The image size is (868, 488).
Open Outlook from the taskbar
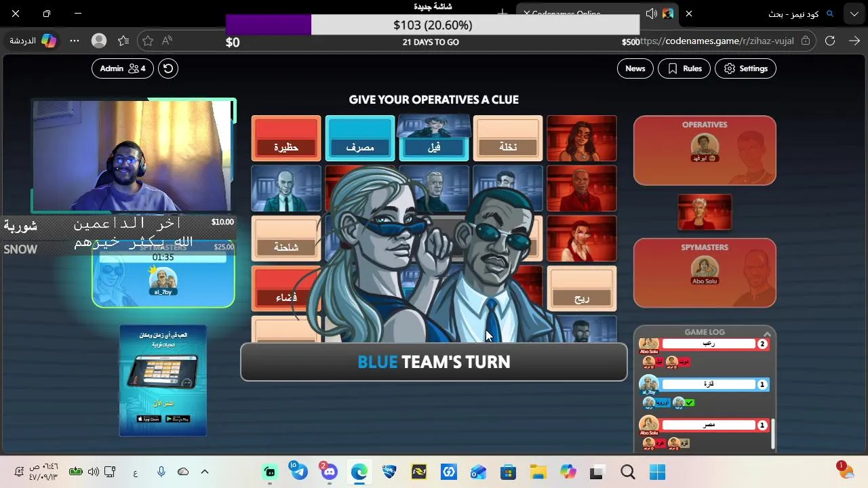[479, 472]
